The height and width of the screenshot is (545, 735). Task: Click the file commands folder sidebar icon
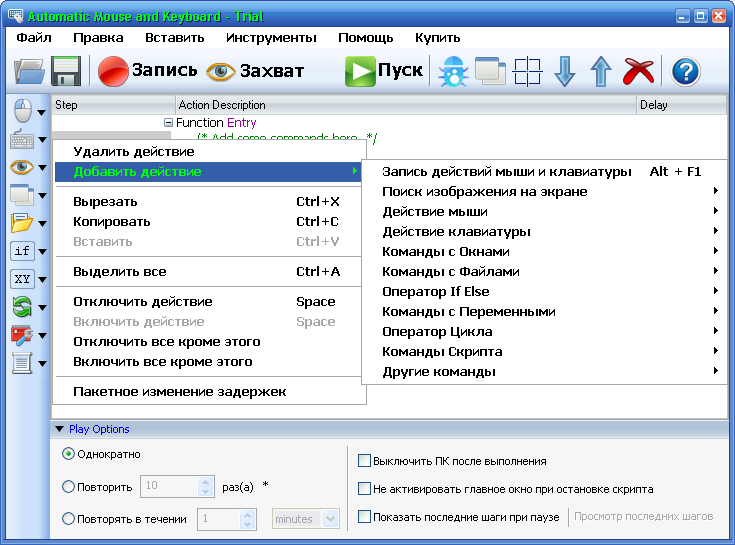[x=22, y=223]
